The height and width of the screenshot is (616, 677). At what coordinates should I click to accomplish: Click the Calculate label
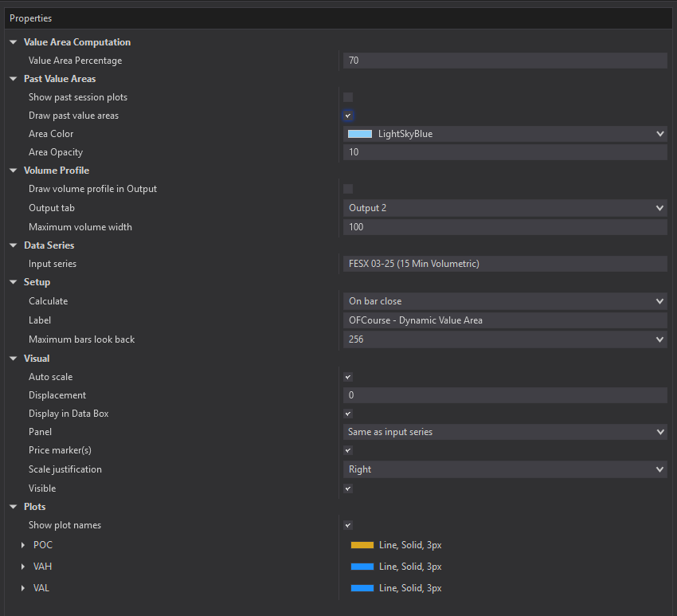[49, 301]
